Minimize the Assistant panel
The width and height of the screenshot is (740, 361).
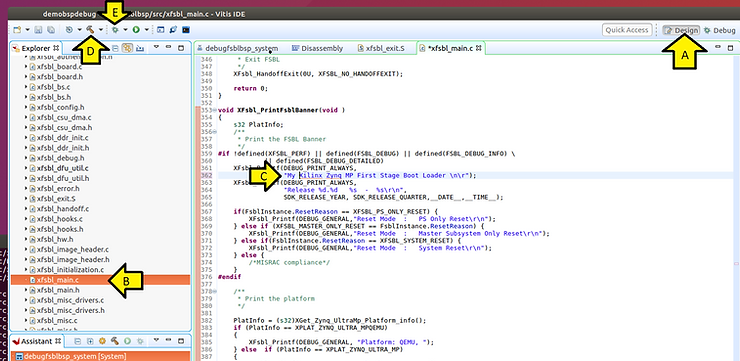tap(168, 339)
